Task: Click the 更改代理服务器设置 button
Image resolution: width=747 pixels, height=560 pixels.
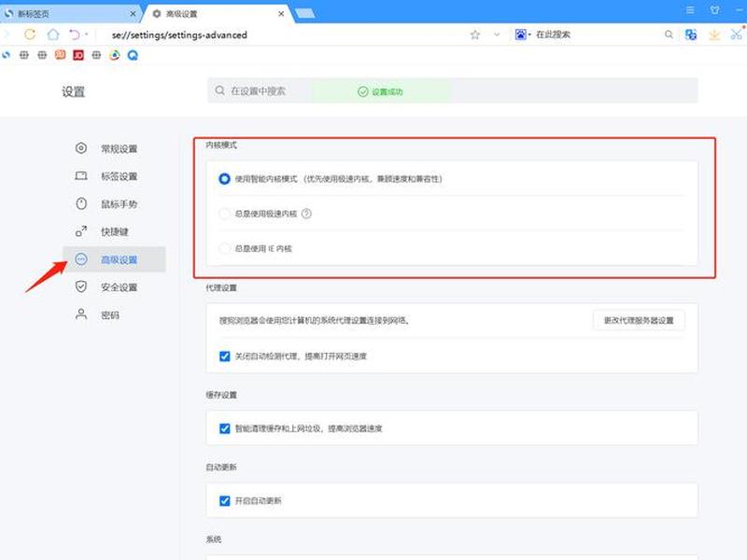Action: [639, 320]
